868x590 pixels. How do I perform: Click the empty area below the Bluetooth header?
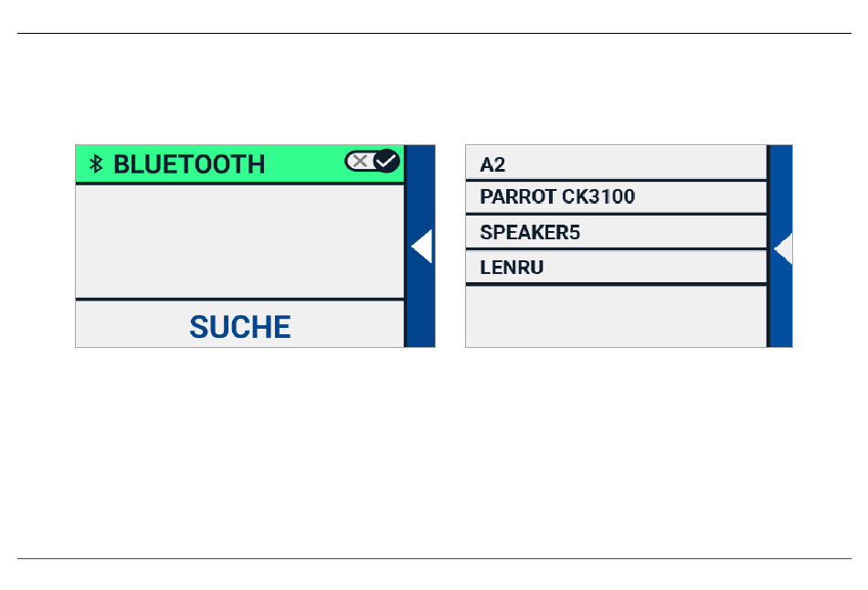(x=239, y=242)
